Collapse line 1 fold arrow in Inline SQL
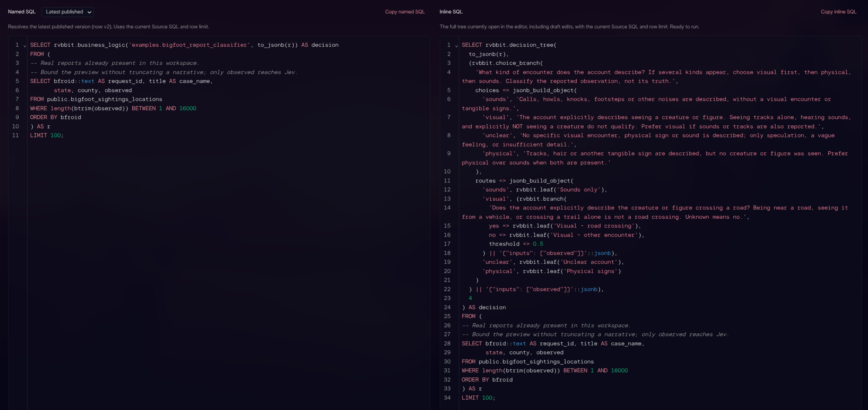Screen dimensions: 868x410 pos(456,45)
